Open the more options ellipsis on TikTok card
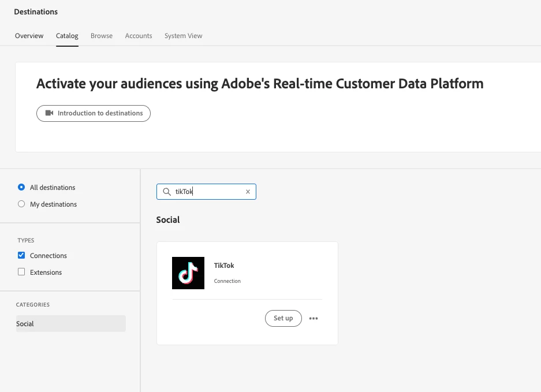 [314, 318]
